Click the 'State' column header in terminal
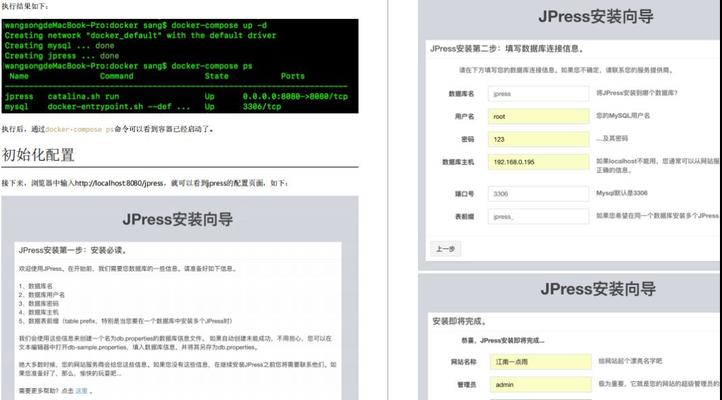Screen dimensions: 722x400 (216, 76)
